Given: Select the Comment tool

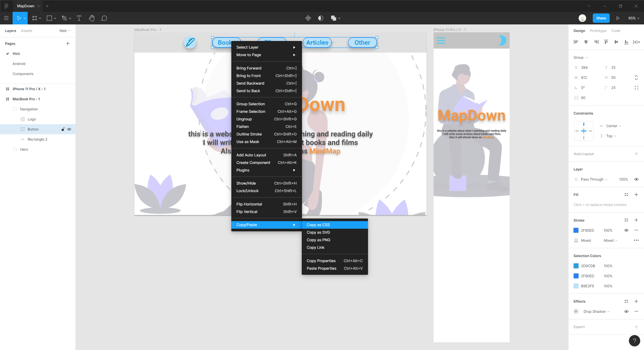Looking at the screenshot, I should point(104,18).
